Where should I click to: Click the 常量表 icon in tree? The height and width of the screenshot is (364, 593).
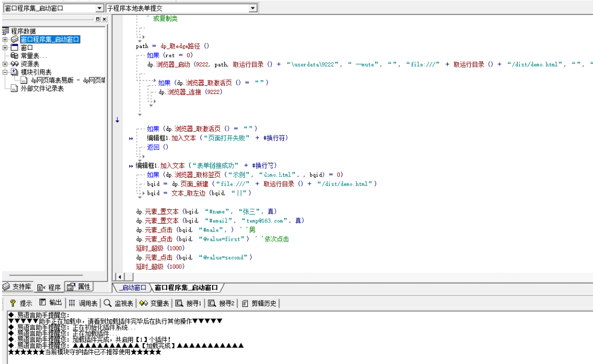(x=15, y=56)
